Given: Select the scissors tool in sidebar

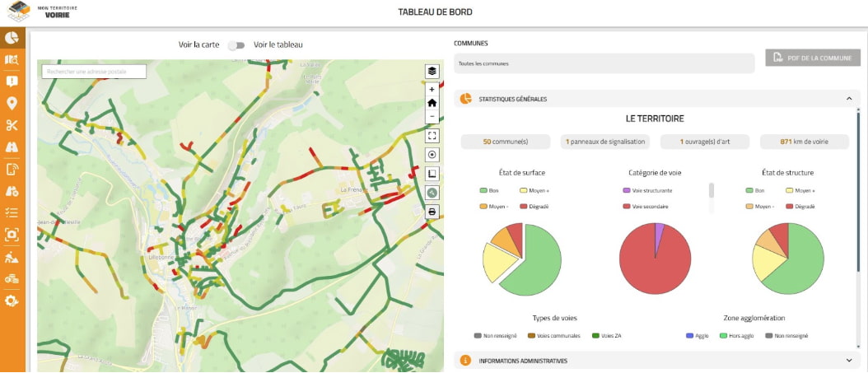Looking at the screenshot, I should pyautogui.click(x=12, y=125).
